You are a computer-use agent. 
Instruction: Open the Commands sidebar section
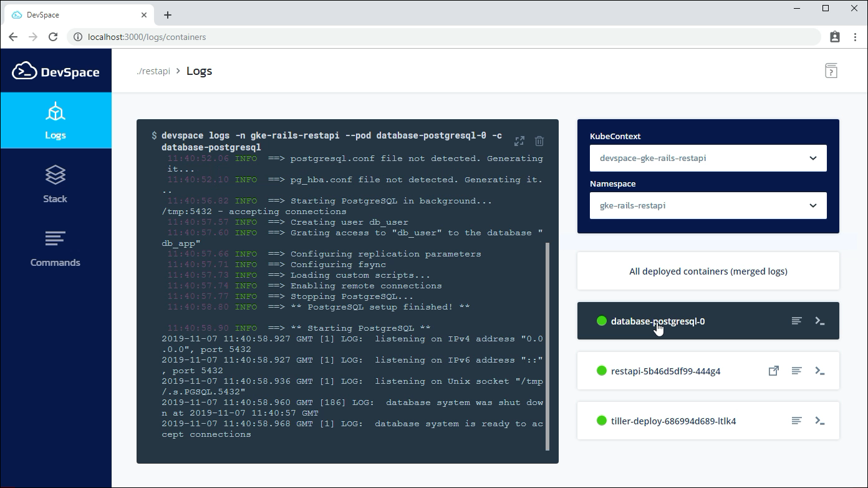pyautogui.click(x=55, y=248)
